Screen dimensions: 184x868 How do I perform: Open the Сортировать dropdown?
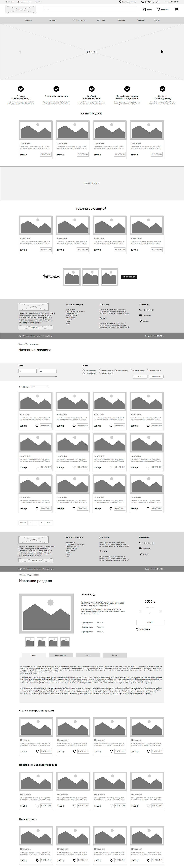coord(39,387)
